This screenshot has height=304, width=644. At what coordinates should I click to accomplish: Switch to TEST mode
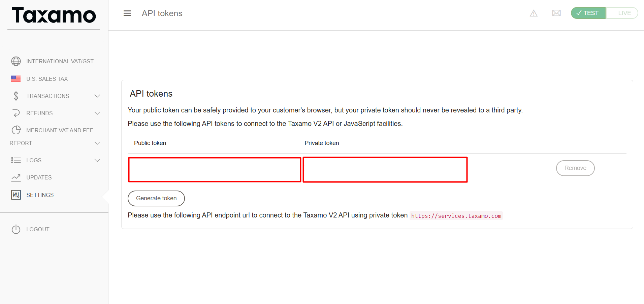(x=588, y=13)
